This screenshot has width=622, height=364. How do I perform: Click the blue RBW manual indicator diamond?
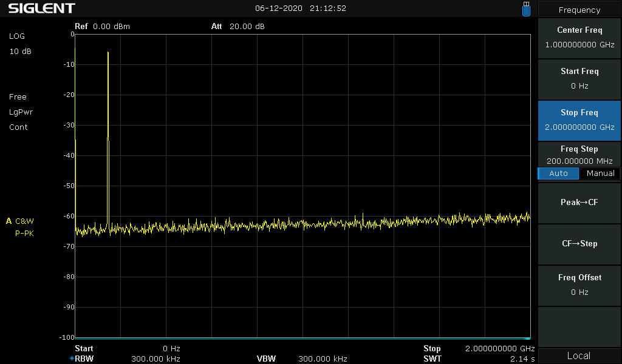point(72,359)
